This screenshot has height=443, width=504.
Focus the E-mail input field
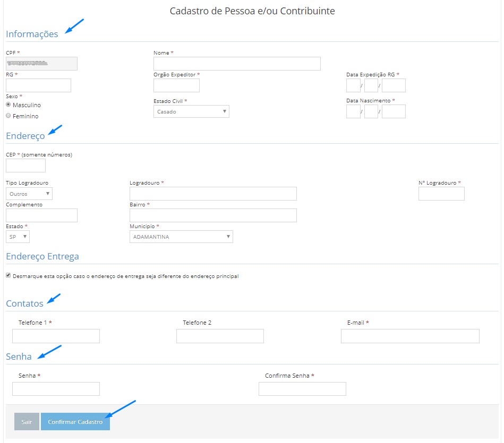coord(410,336)
